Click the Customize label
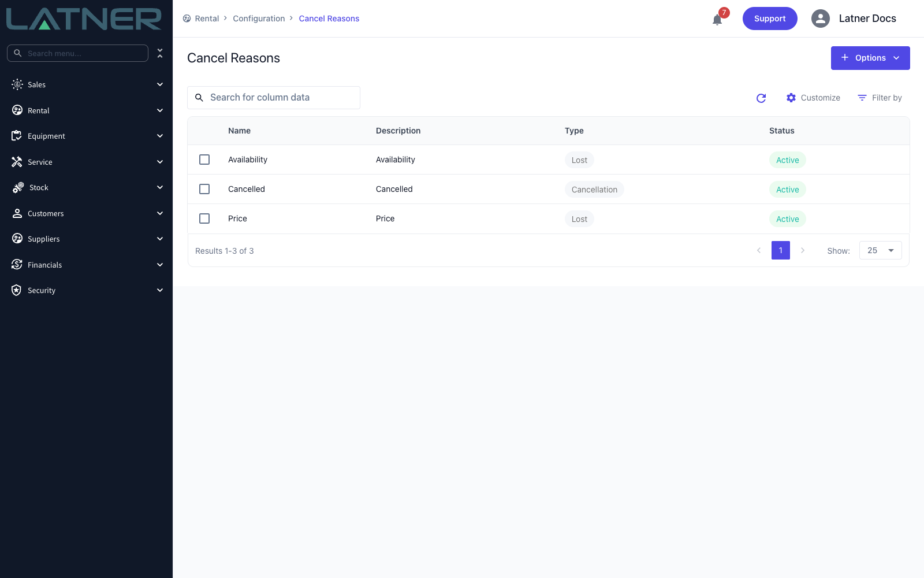Screen dimensions: 924x578 point(821,98)
